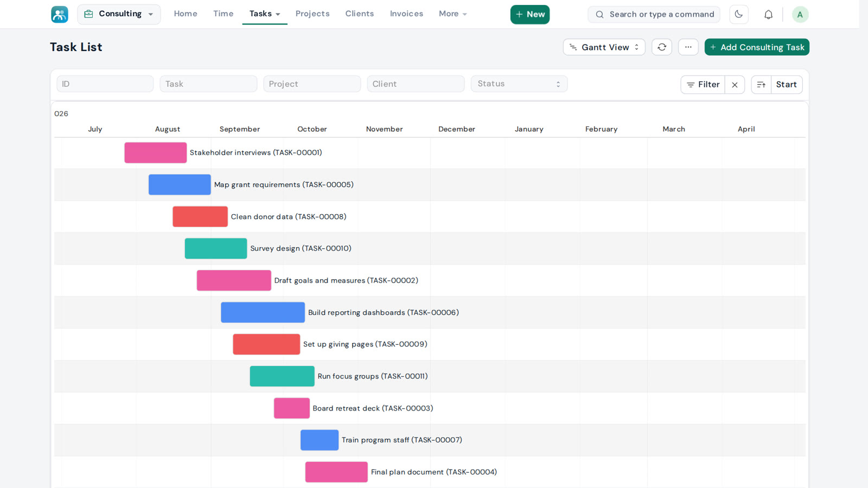Navigate to Invoices
This screenshot has height=488, width=868.
(406, 14)
